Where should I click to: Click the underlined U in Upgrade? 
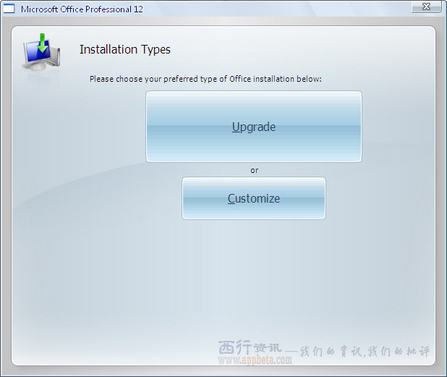click(236, 127)
